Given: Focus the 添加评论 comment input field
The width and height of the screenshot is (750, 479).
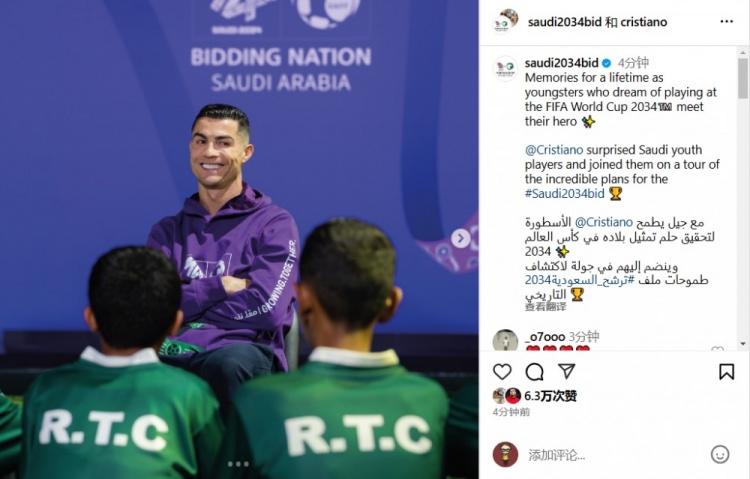Looking at the screenshot, I should (615, 455).
